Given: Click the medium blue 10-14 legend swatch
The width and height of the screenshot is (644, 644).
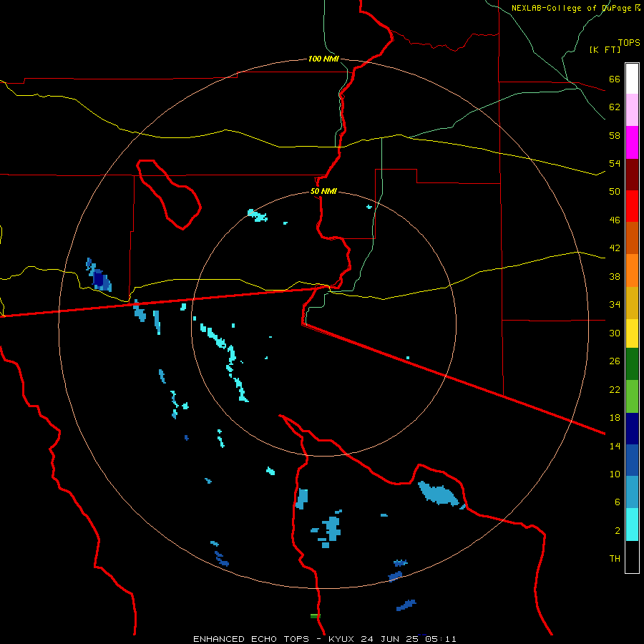Looking at the screenshot, I should click(x=632, y=460).
